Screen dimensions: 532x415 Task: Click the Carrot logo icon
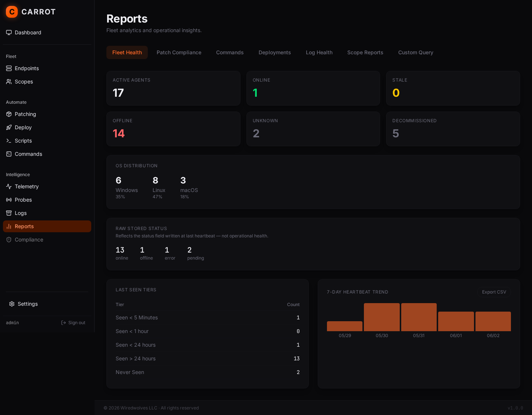(12, 12)
